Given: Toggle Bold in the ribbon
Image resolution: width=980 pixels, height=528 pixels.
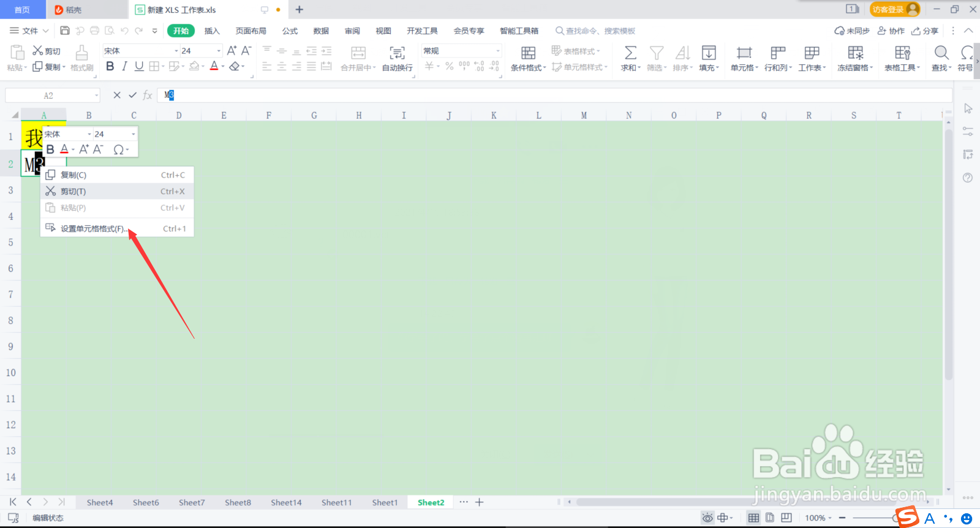Looking at the screenshot, I should (x=110, y=66).
